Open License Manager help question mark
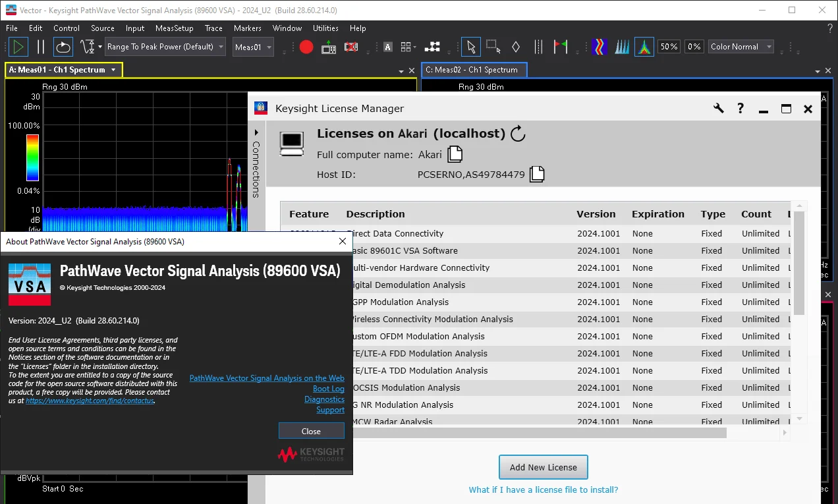The width and height of the screenshot is (838, 504). (740, 109)
